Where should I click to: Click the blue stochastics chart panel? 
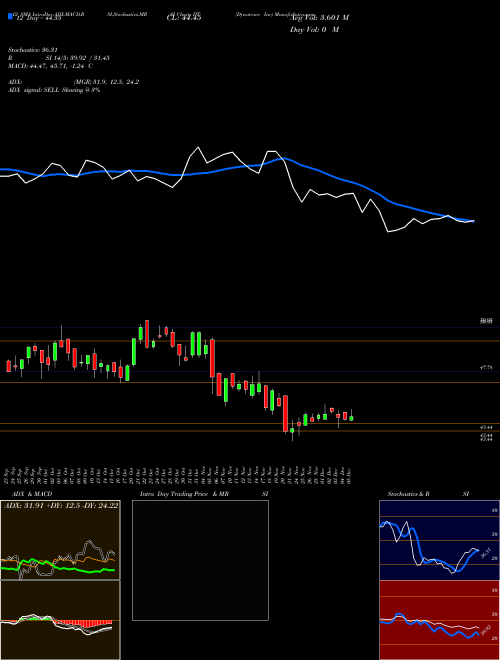coord(439,540)
